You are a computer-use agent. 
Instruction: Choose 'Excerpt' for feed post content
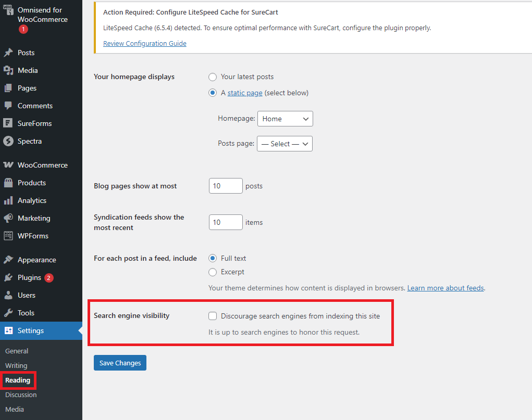213,272
